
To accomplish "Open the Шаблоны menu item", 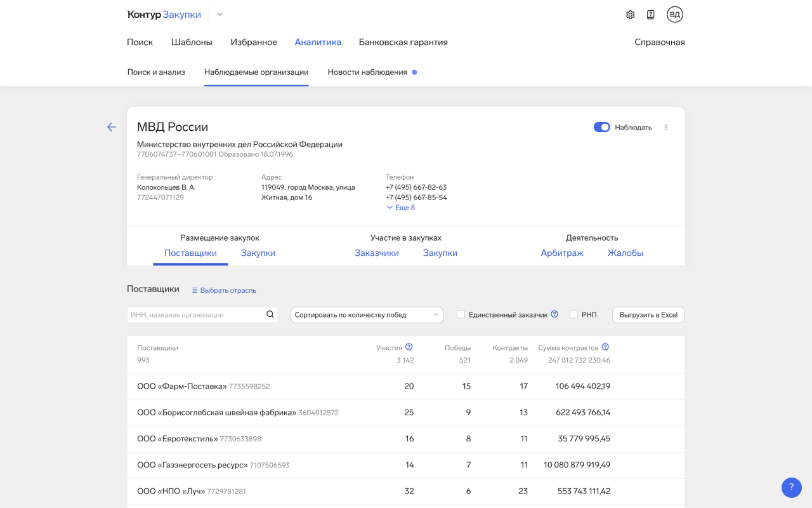I will click(x=192, y=42).
